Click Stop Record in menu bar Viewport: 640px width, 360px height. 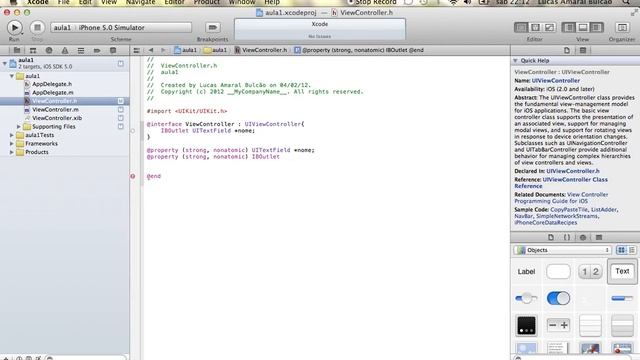click(372, 2)
